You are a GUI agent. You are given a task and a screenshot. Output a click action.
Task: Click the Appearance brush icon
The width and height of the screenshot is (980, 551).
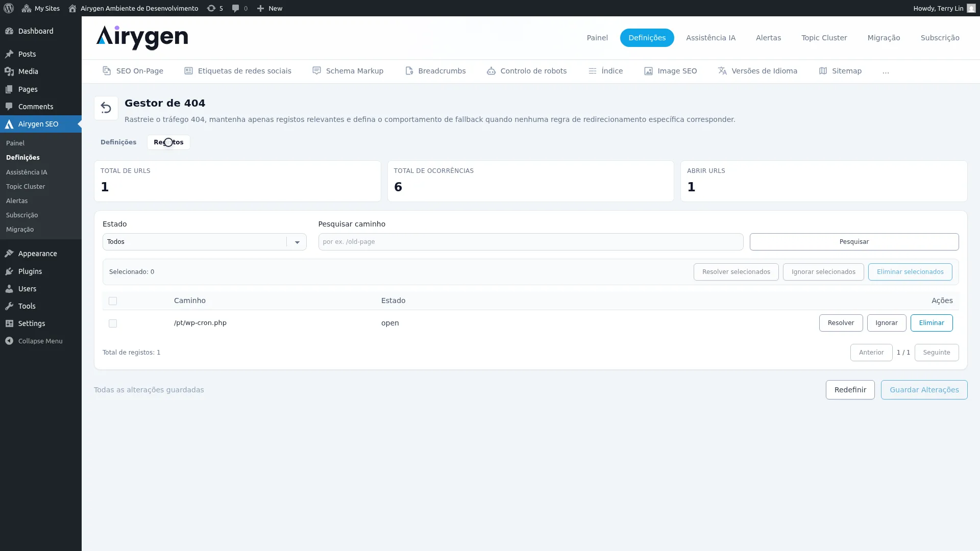tap(9, 254)
